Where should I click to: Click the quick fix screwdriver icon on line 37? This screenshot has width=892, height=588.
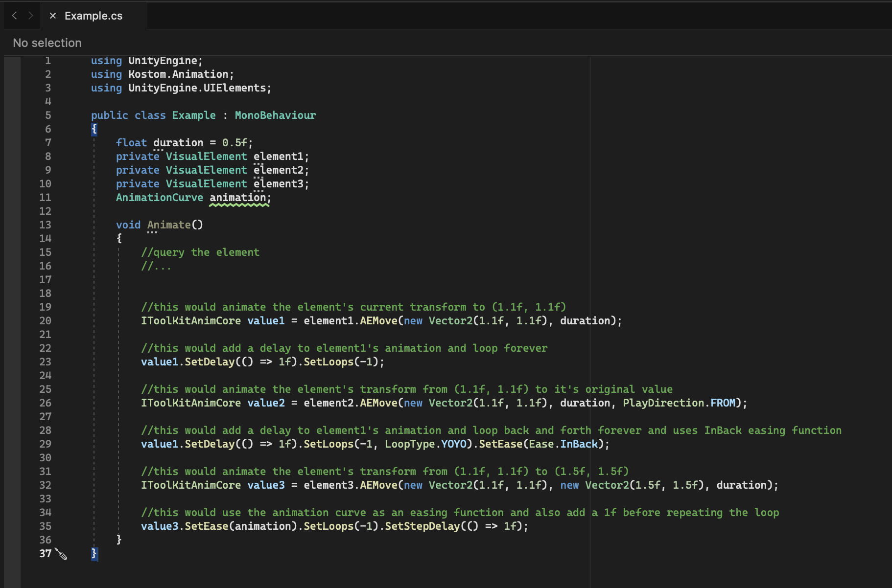coord(61,554)
